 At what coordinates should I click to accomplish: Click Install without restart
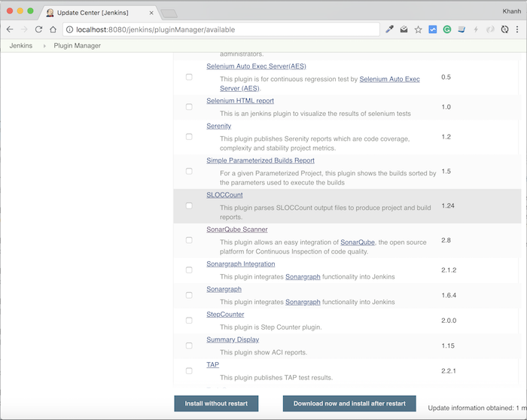click(216, 403)
